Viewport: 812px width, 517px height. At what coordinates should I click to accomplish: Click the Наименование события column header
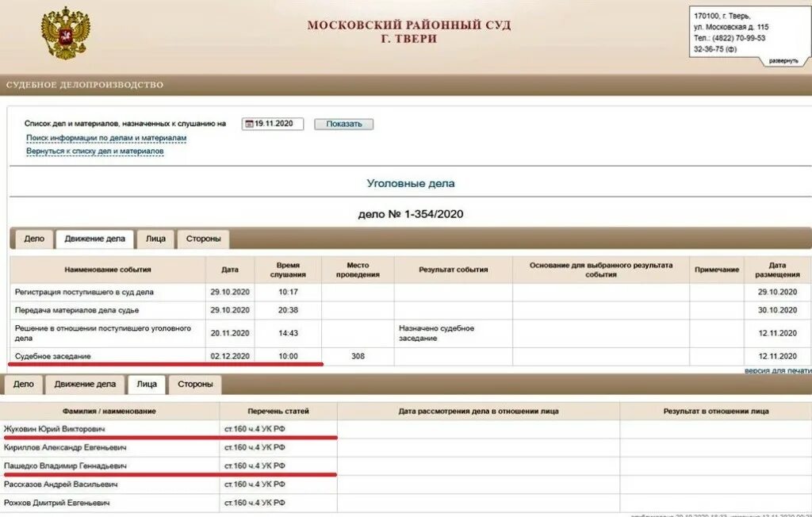point(108,270)
